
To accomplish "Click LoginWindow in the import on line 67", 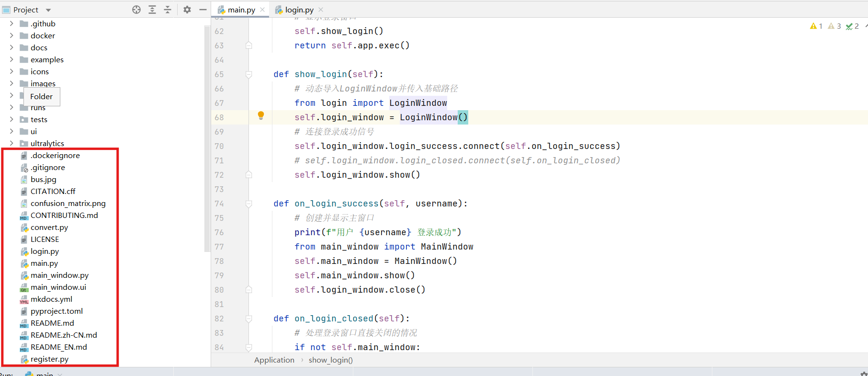I will tap(418, 103).
